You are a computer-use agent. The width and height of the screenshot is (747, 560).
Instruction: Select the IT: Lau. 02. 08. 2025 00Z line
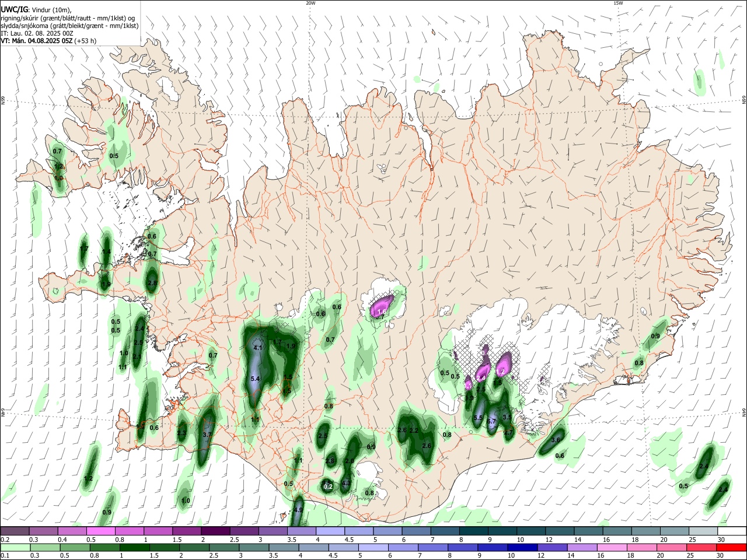tap(37, 33)
